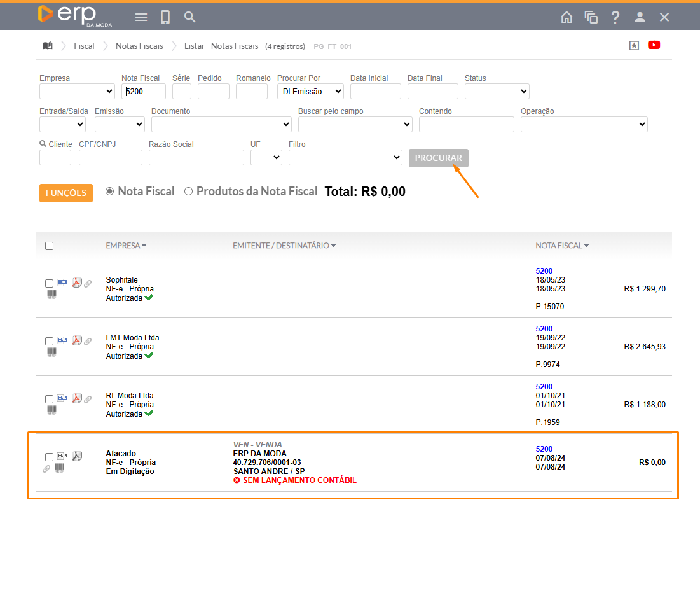
Task: Open the hamburger menu in header
Action: pyautogui.click(x=141, y=17)
